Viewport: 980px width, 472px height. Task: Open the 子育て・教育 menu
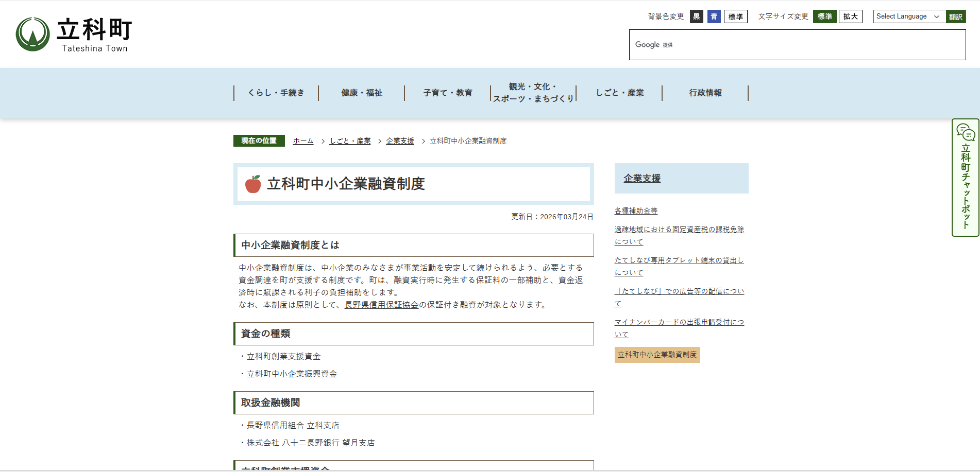coord(448,93)
